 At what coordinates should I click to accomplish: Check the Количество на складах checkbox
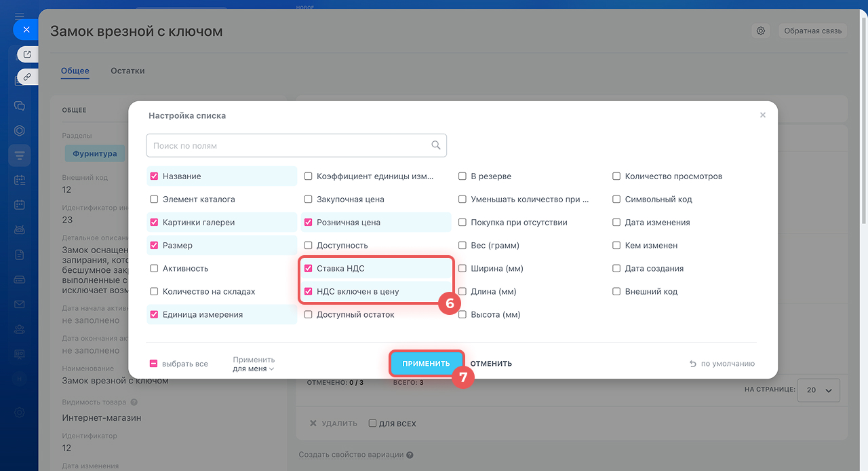(154, 292)
